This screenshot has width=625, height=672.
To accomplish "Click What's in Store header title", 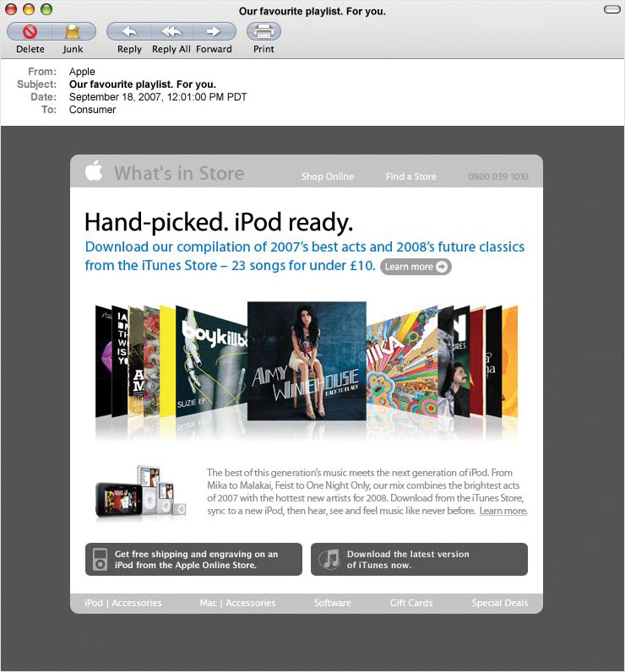I will click(x=179, y=173).
